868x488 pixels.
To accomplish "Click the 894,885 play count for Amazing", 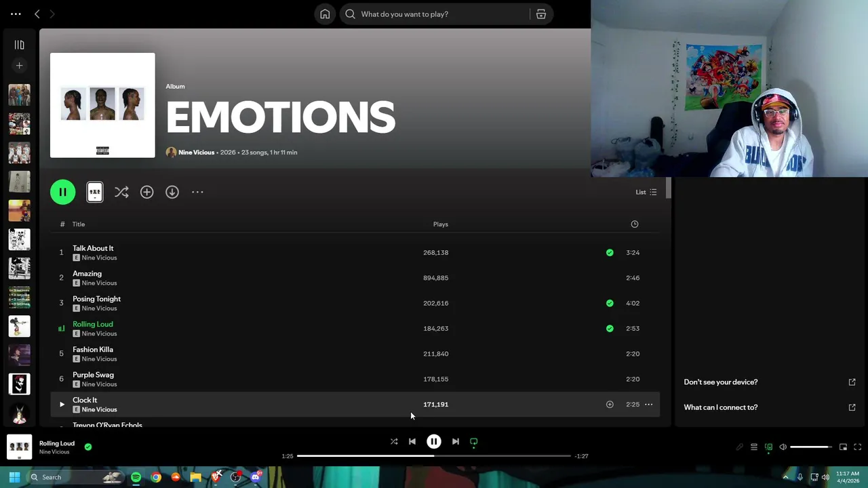I will pyautogui.click(x=435, y=278).
